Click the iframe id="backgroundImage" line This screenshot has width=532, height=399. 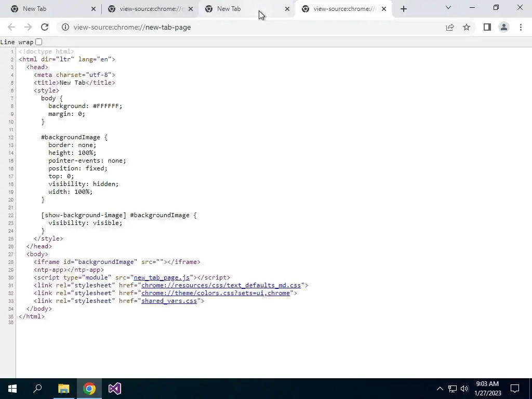[x=117, y=262]
